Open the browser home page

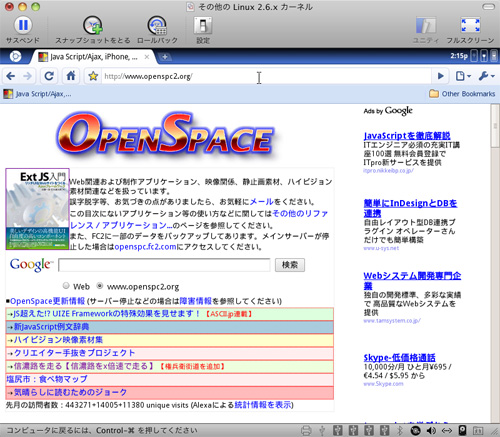point(71,76)
